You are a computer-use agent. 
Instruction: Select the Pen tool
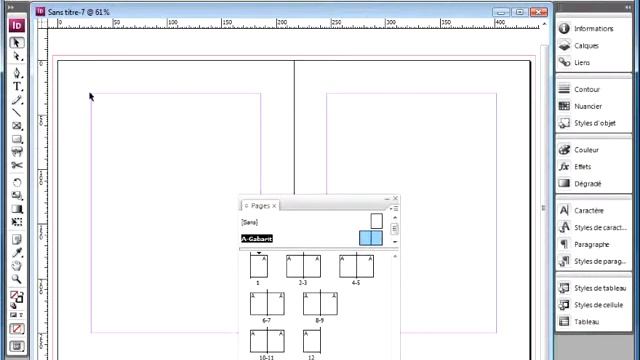(16, 73)
